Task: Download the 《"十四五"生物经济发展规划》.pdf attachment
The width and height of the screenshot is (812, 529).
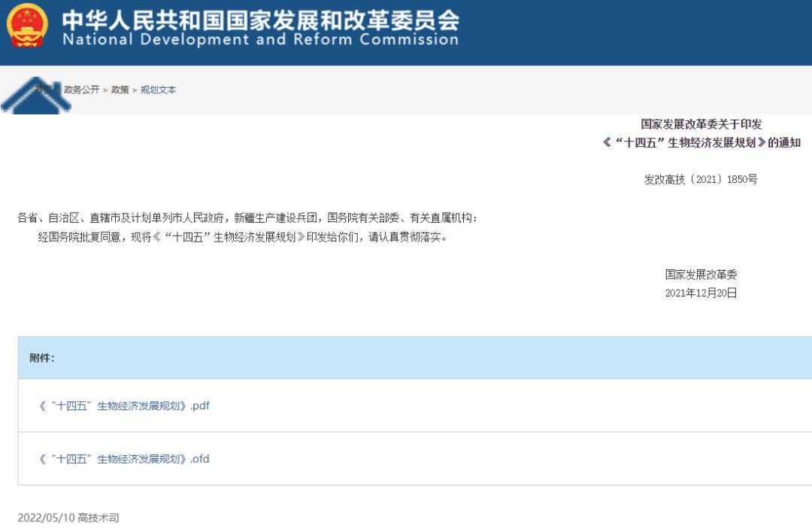Action: pos(124,406)
